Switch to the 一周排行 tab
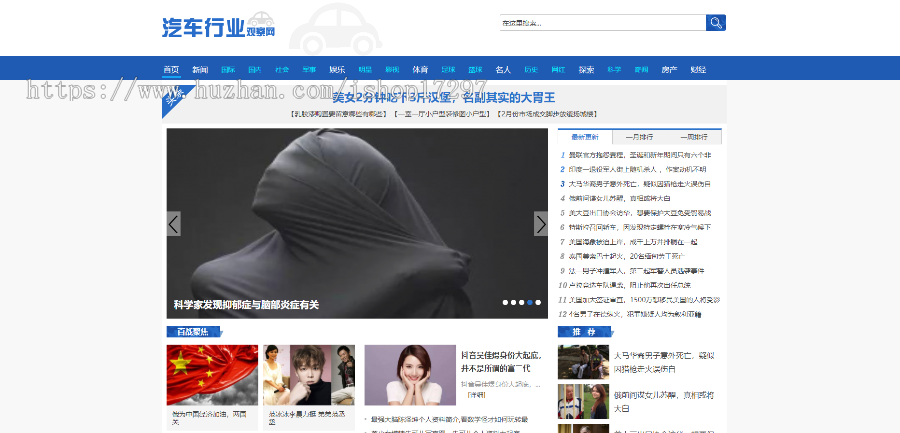 694,137
